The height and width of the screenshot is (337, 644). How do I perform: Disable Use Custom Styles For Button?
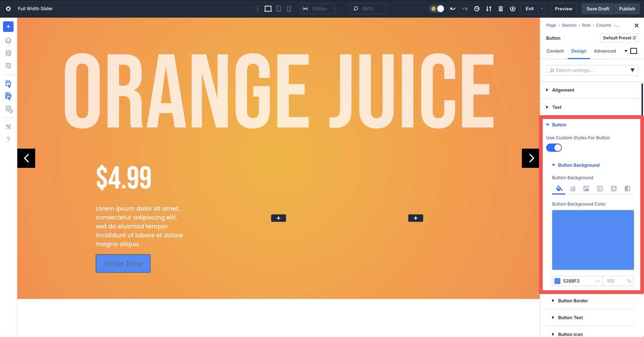coord(554,148)
